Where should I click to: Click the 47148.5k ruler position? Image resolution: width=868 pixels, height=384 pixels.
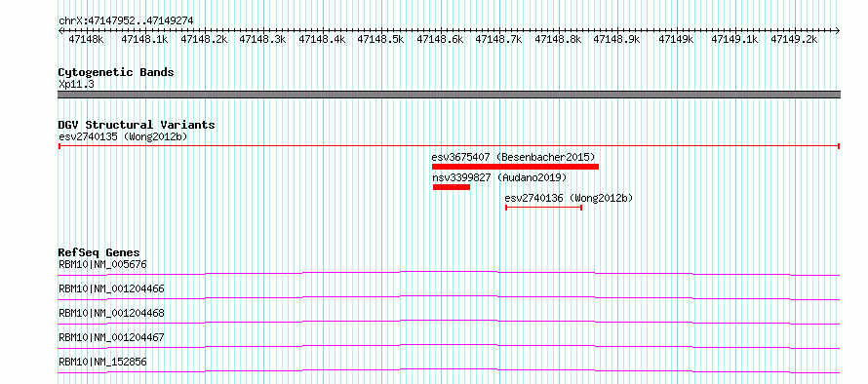(381, 39)
